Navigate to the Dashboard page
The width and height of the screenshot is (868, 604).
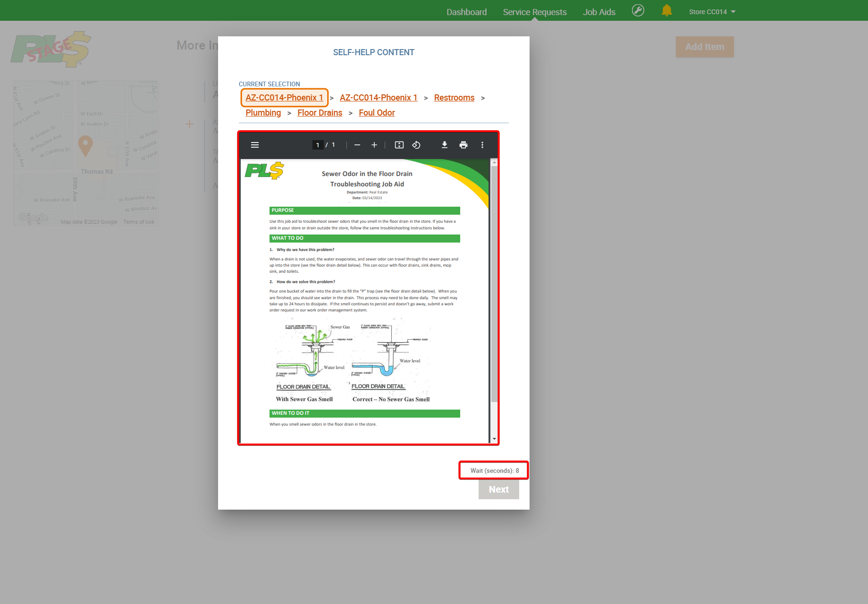pos(466,11)
